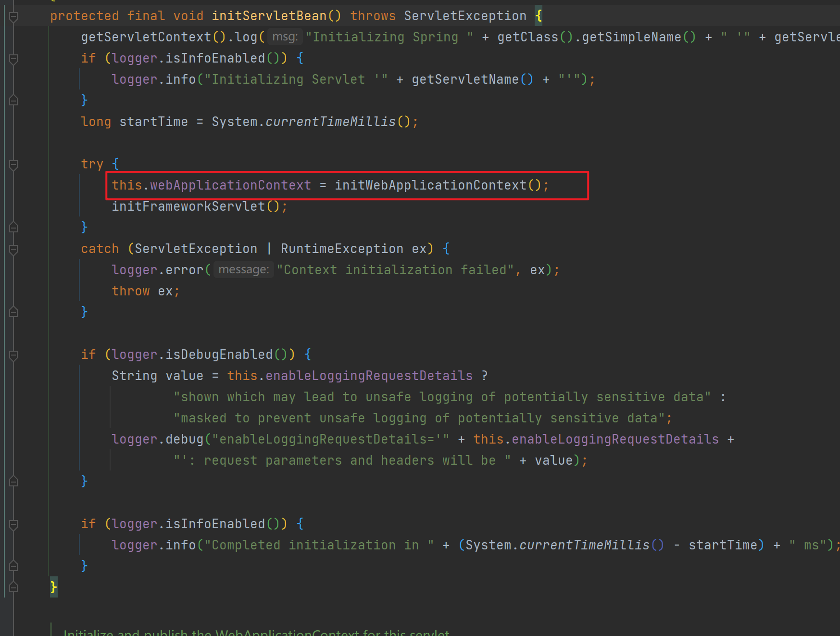Fold the try block in the gutter
Image resolution: width=840 pixels, height=636 pixels.
(13, 165)
